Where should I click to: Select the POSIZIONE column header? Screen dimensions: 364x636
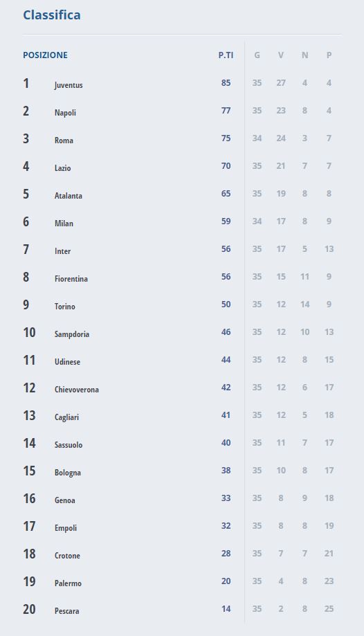pos(45,55)
